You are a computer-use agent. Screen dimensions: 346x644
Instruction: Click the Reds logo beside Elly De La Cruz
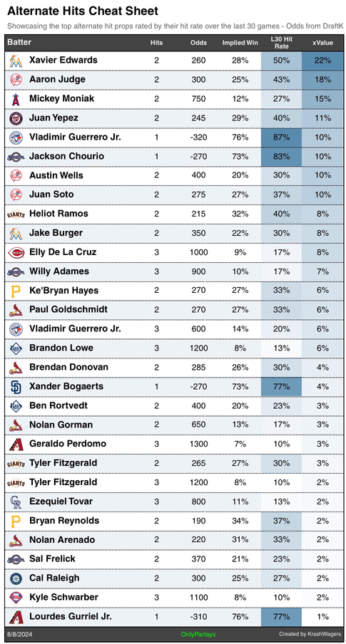point(16,253)
